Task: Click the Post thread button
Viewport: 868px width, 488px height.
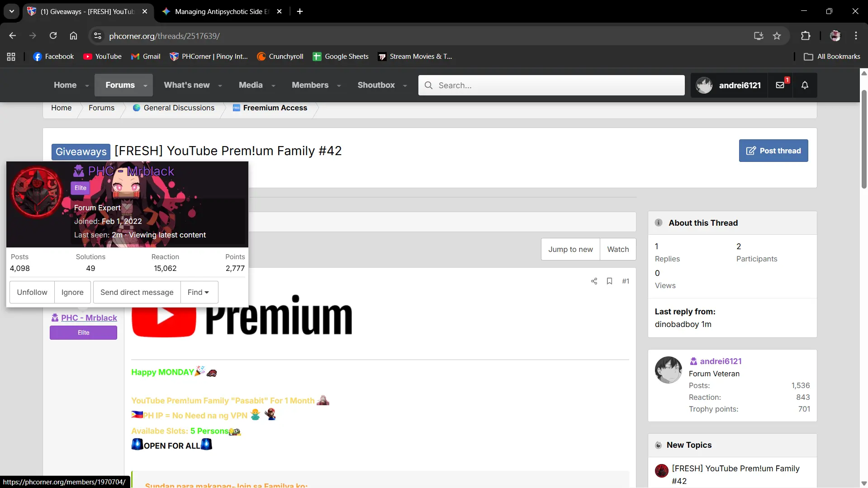Action: click(773, 151)
